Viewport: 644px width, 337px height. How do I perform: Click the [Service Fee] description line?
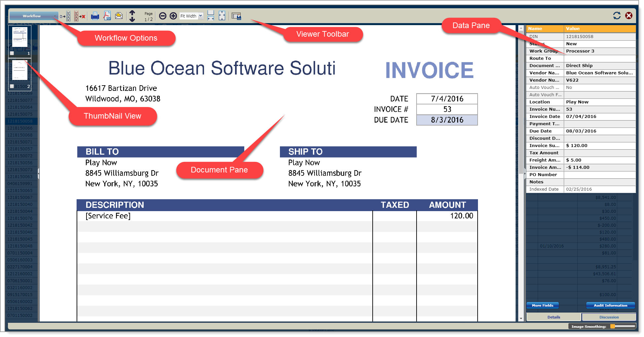108,216
